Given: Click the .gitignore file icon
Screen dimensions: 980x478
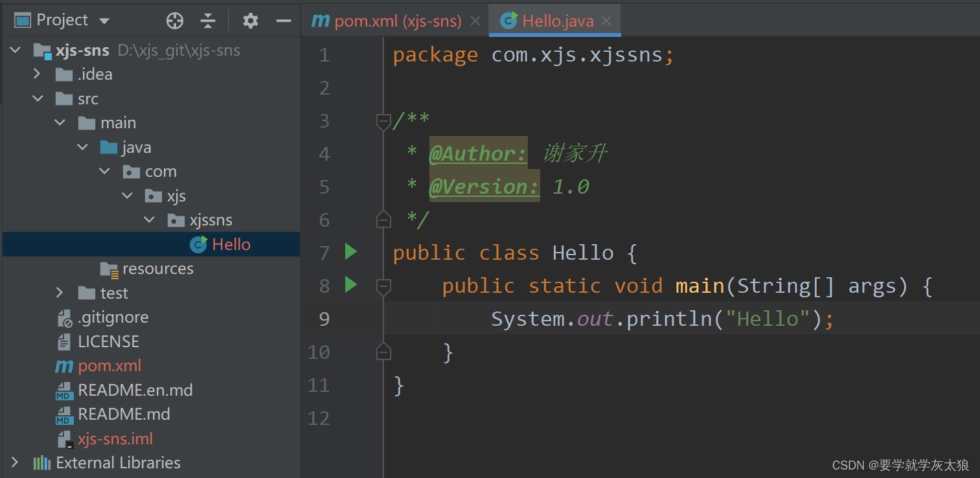Looking at the screenshot, I should (x=64, y=317).
